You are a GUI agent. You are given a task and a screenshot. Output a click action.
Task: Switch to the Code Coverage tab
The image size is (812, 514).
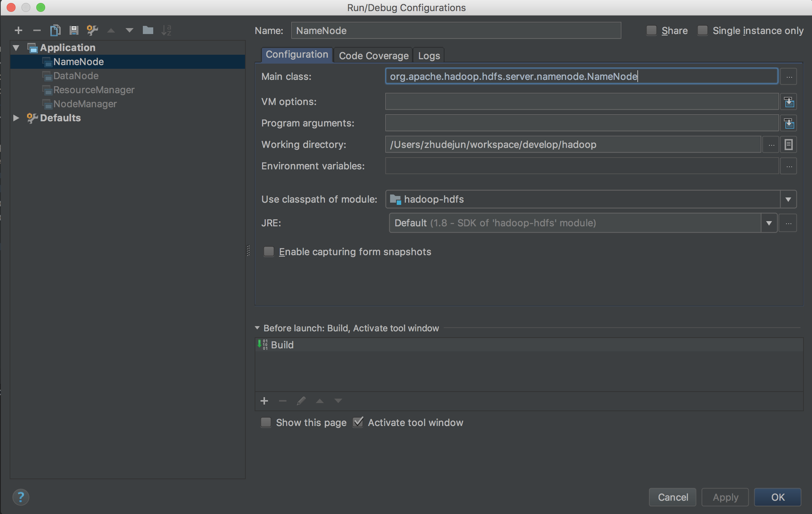(373, 55)
